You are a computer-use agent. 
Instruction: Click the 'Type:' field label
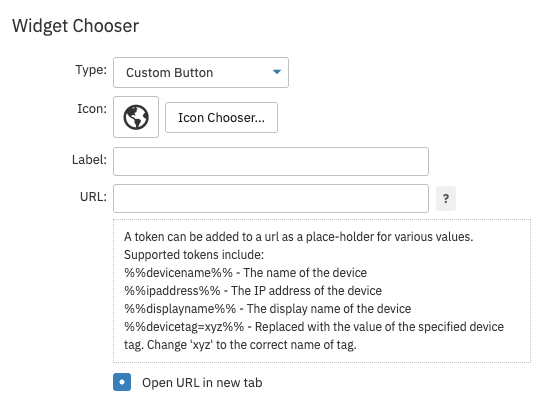91,70
